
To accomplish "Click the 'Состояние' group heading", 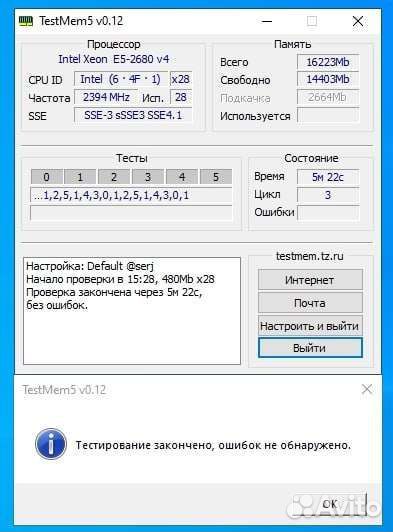I will pyautogui.click(x=311, y=158).
